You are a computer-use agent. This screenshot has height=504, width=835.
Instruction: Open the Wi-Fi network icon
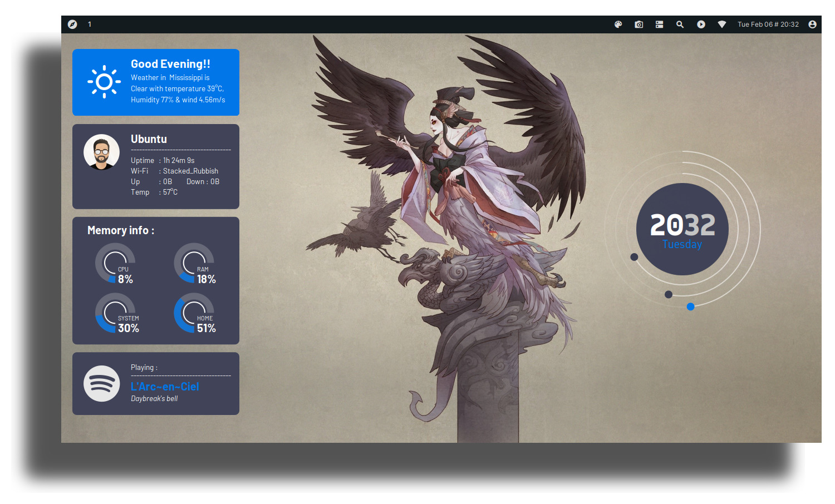pos(722,24)
